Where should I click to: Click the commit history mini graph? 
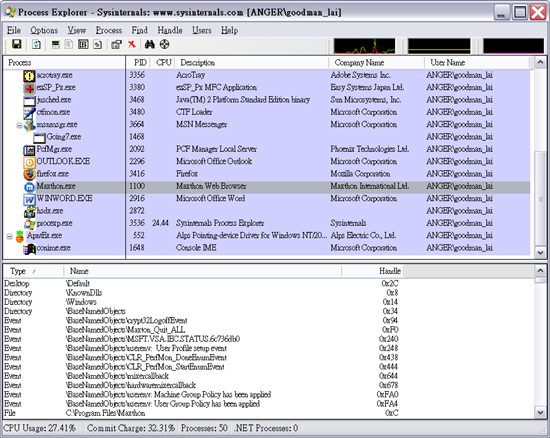[x=439, y=46]
